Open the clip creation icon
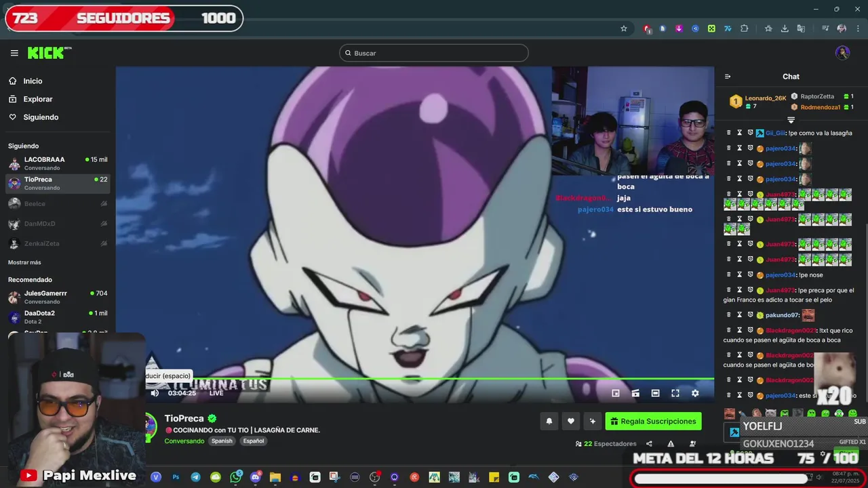 click(x=635, y=393)
